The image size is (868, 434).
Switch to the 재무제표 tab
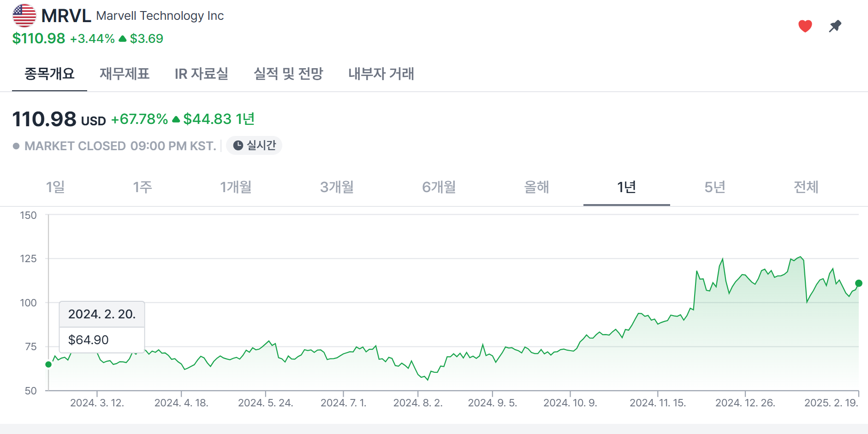pyautogui.click(x=125, y=74)
